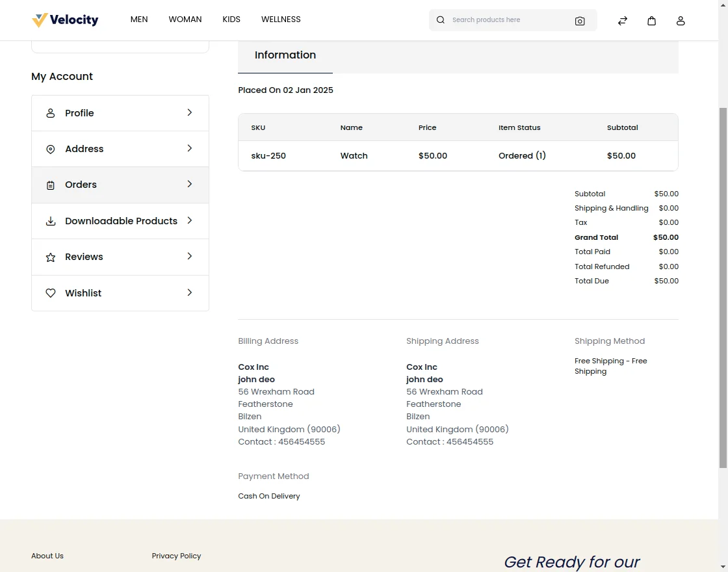Screen dimensions: 728x572
Task: Click the Wishlist heart icon
Action: click(51, 293)
